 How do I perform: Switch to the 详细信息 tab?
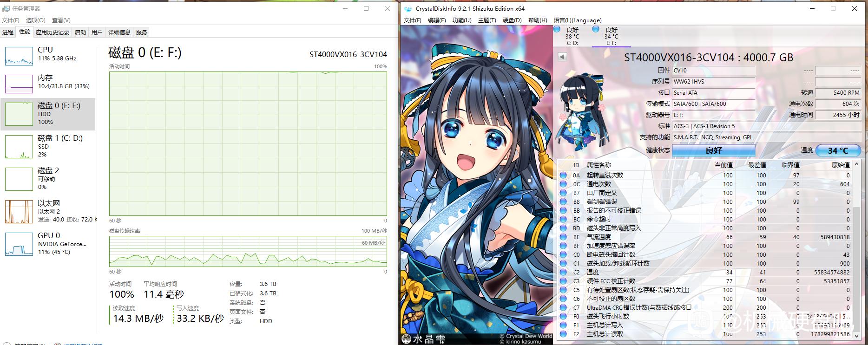[x=119, y=32]
